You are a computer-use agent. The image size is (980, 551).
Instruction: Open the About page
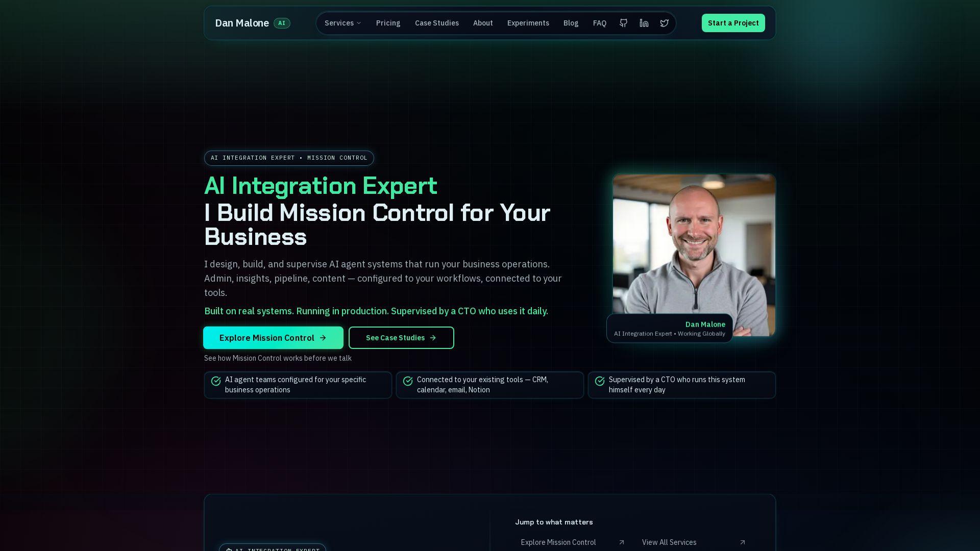(483, 23)
